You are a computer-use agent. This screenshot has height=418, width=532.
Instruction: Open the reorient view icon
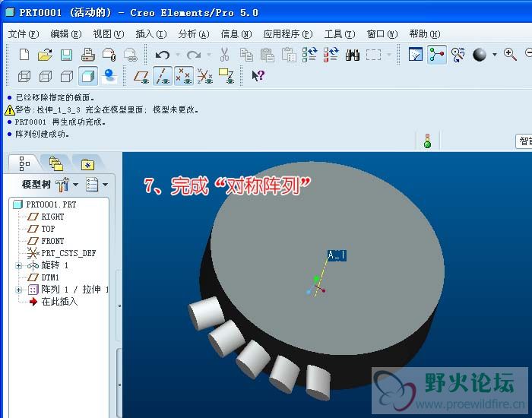[458, 54]
